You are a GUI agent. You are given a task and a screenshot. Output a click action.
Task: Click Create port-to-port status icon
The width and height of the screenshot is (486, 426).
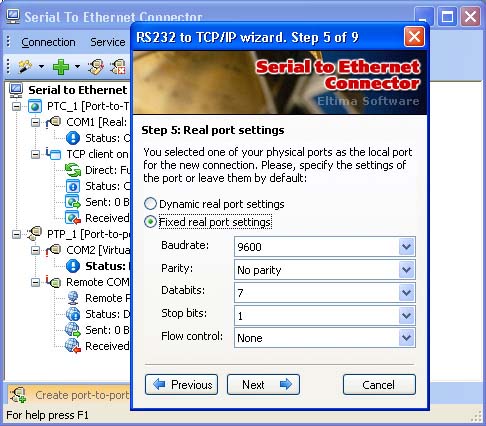coord(19,395)
